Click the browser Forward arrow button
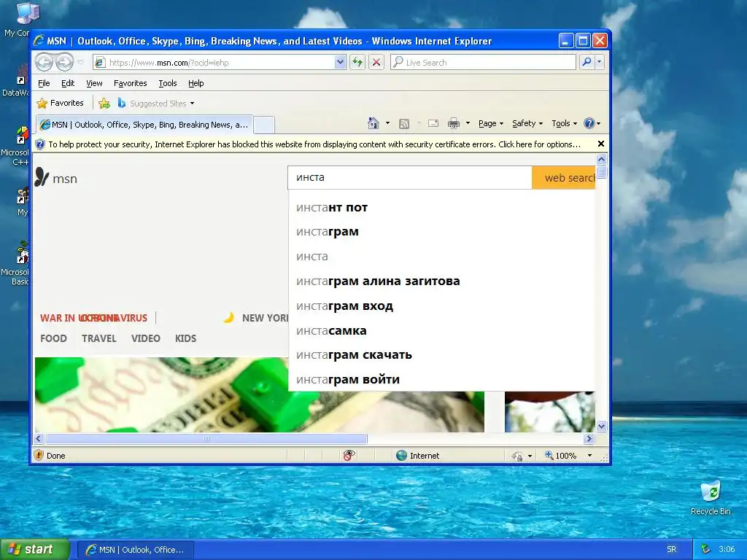This screenshot has width=747, height=560. 65,62
